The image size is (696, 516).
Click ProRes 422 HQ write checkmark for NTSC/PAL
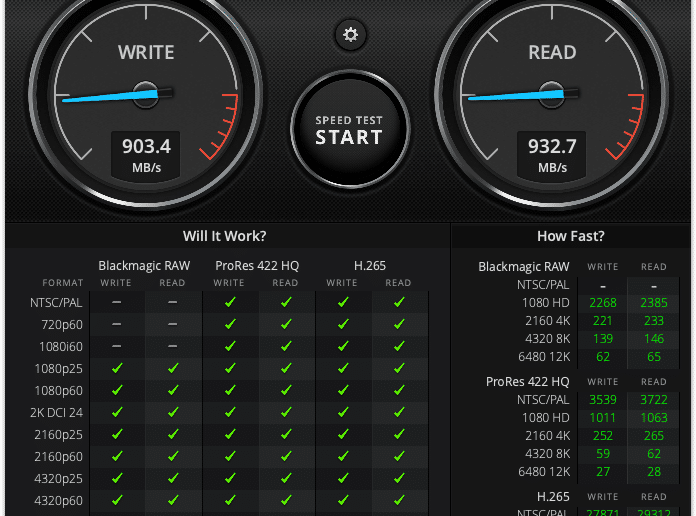230,302
